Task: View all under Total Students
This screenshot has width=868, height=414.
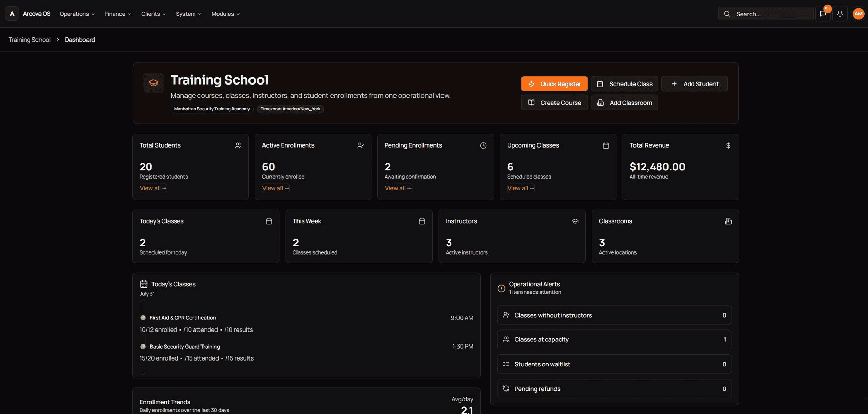Action: [153, 188]
